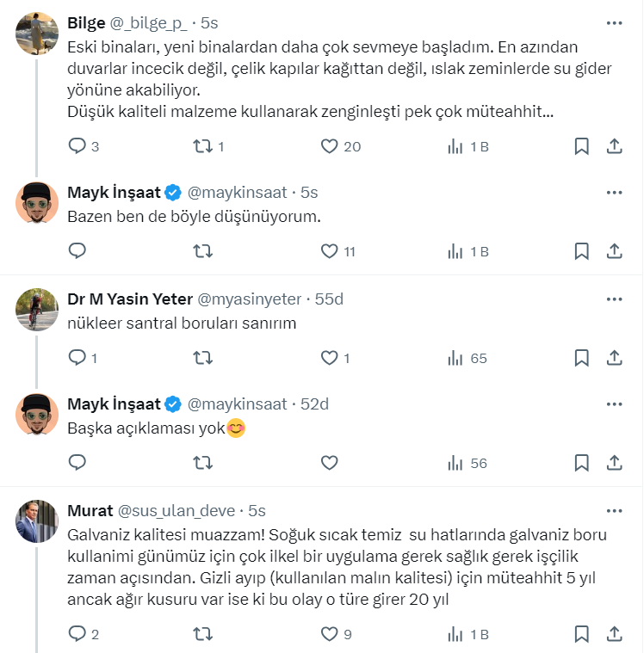Viewport: 644px width, 653px height.
Task: Open more options on Murat's tweet
Action: click(x=614, y=511)
